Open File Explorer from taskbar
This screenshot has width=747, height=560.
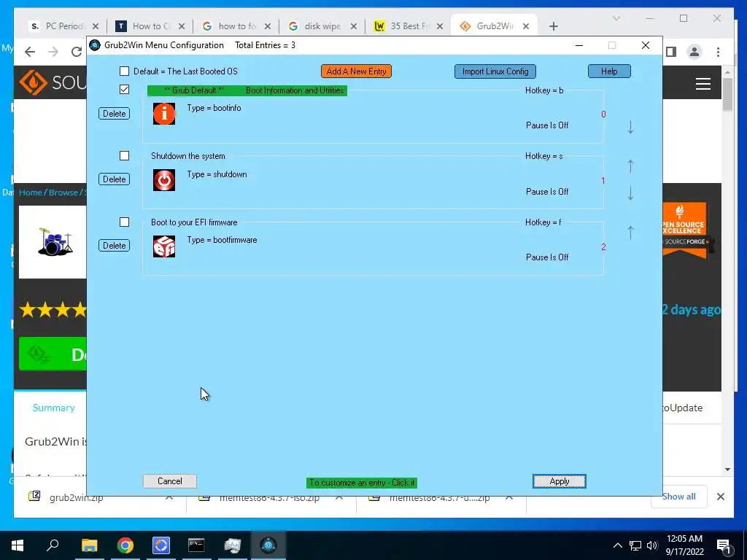(89, 545)
